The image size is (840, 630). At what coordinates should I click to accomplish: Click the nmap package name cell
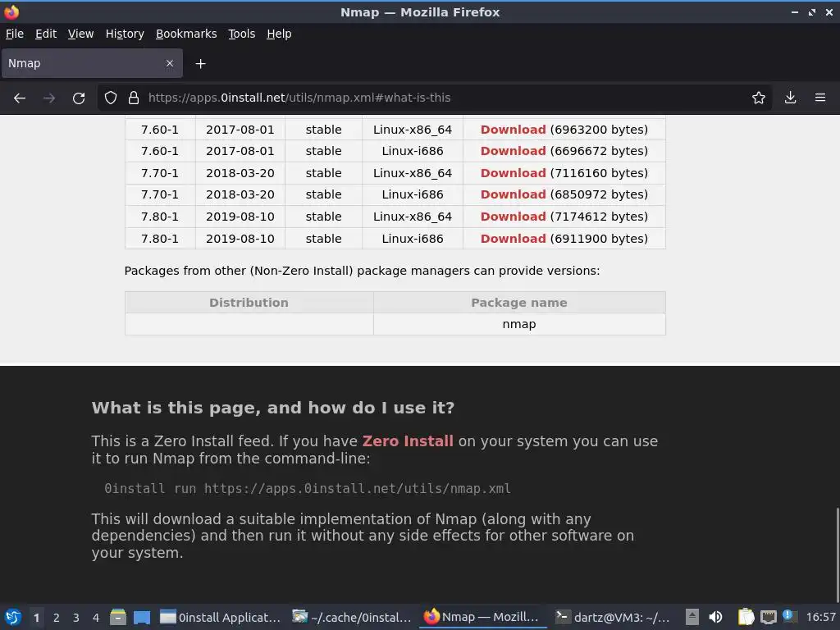[x=519, y=324]
